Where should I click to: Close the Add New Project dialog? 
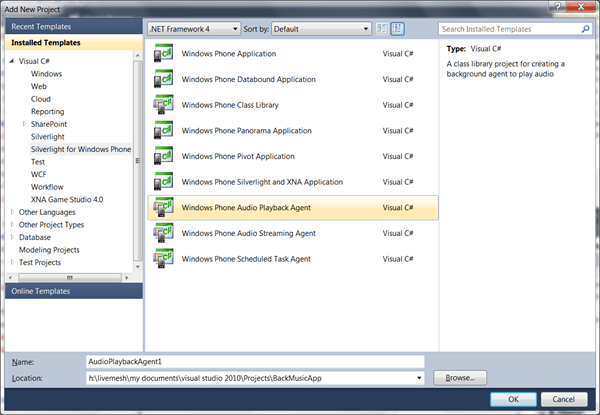[580, 6]
